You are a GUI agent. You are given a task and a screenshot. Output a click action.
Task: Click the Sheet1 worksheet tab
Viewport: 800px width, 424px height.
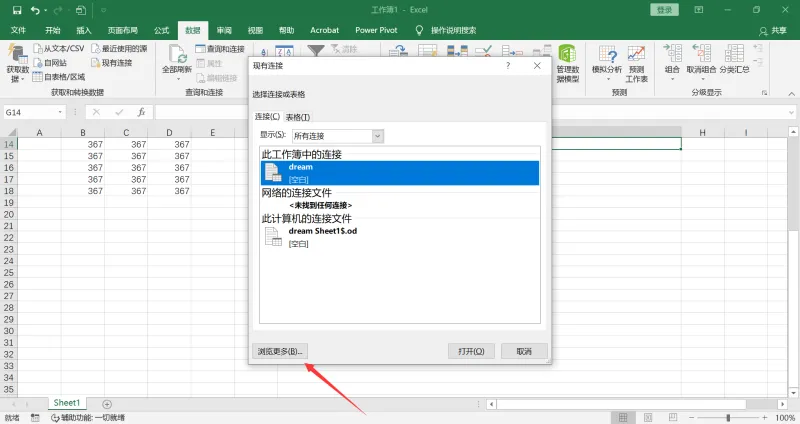[67, 403]
